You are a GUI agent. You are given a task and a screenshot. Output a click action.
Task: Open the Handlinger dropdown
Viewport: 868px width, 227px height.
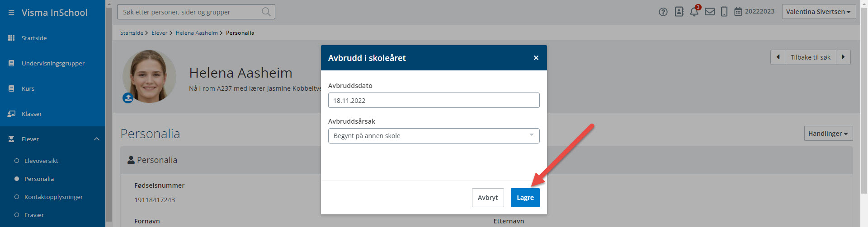[x=828, y=134]
